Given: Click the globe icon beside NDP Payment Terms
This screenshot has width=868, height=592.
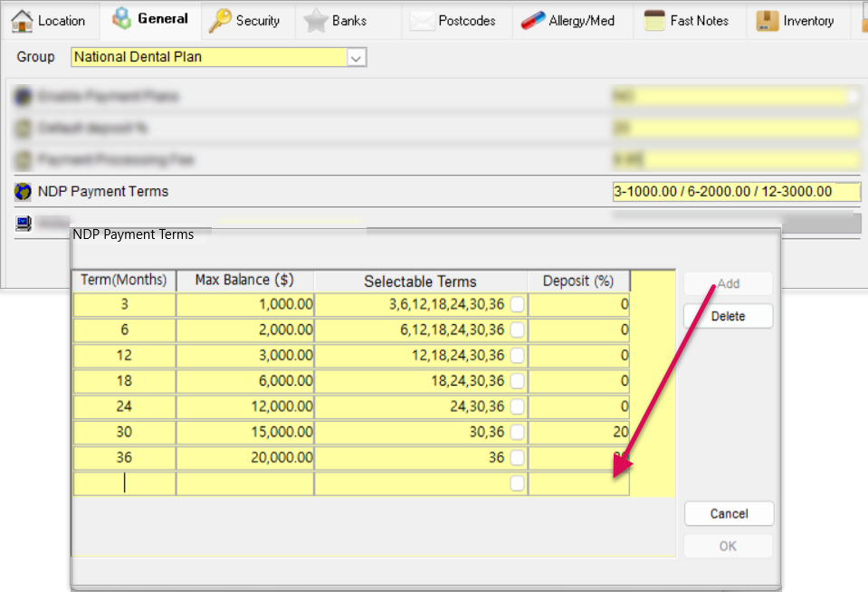Looking at the screenshot, I should click(x=24, y=192).
